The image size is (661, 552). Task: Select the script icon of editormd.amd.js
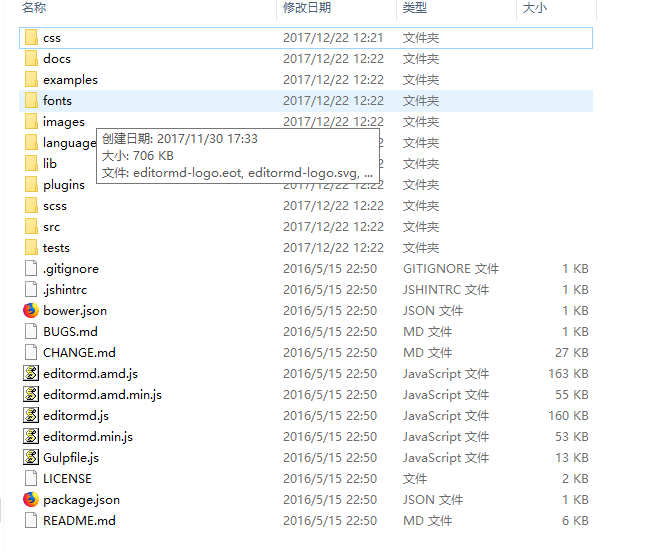31,374
